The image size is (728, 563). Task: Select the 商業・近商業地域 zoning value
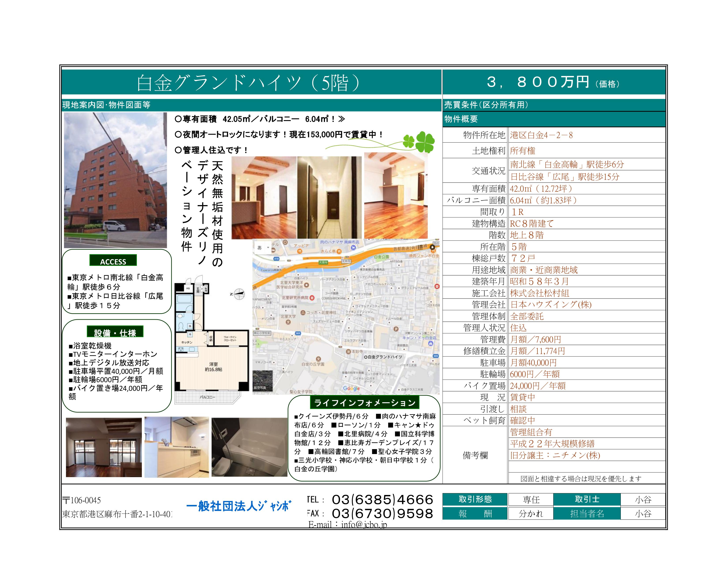544,270
